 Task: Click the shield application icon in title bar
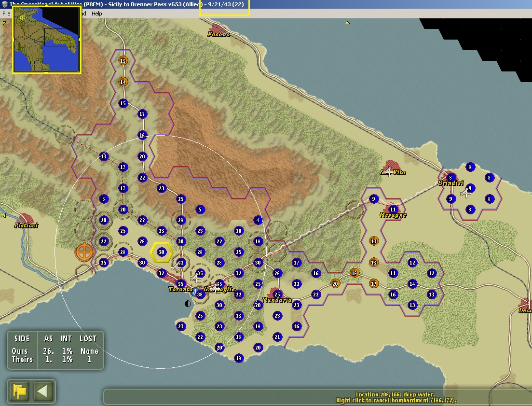(x=4, y=4)
